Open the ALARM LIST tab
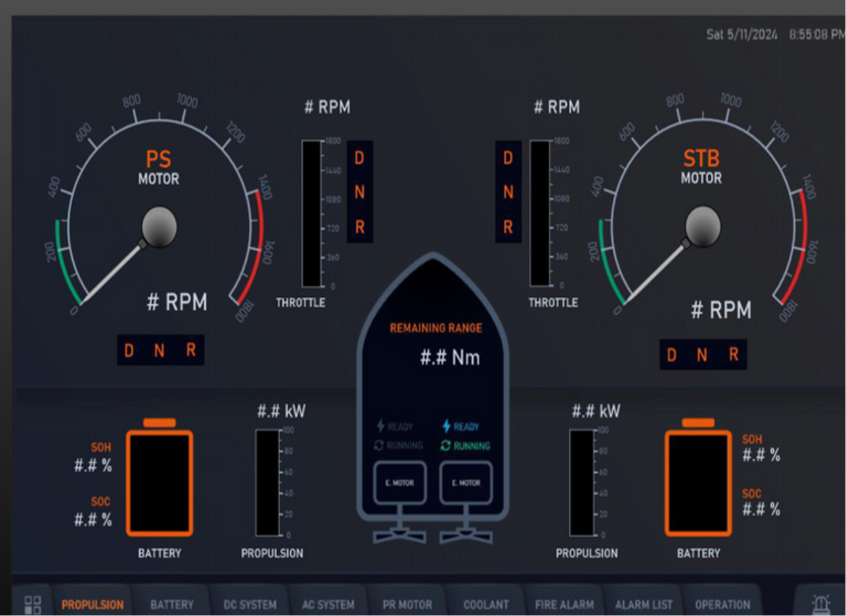Screen dimensions: 846x616 click(x=643, y=605)
